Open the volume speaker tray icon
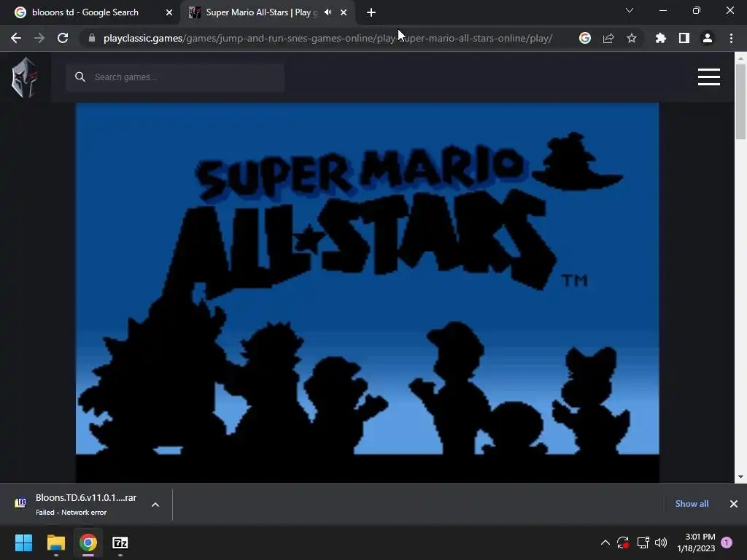This screenshot has width=747, height=560. (661, 542)
